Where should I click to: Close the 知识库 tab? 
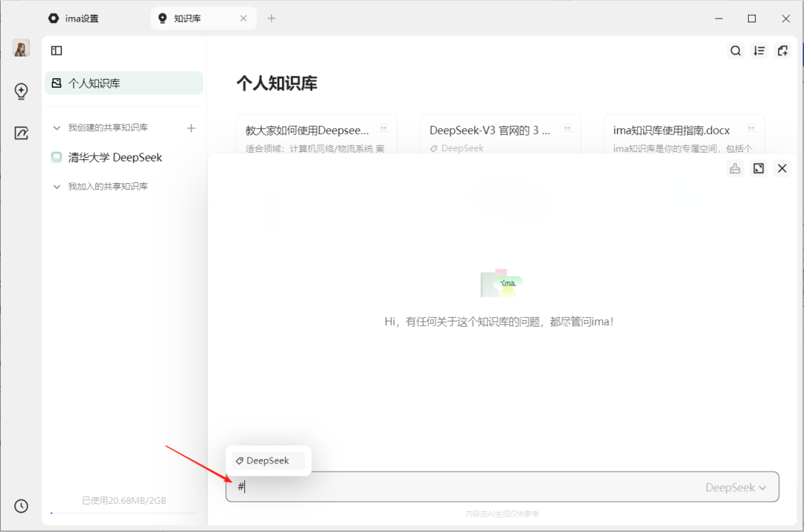tap(243, 19)
